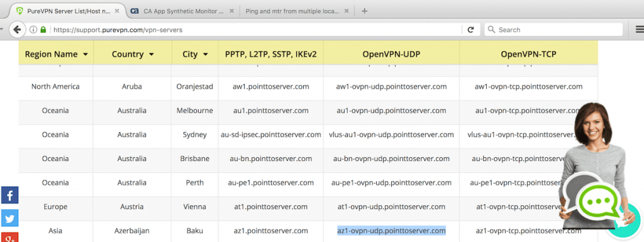This screenshot has height=242, width=644.
Task: Share page via the Google Plus icon
Action: [9, 238]
